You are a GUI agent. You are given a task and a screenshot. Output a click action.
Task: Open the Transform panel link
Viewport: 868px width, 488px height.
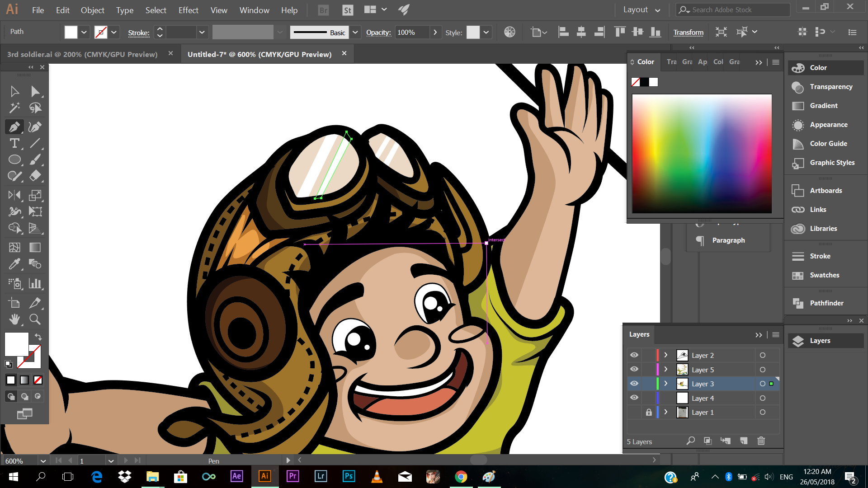689,32
